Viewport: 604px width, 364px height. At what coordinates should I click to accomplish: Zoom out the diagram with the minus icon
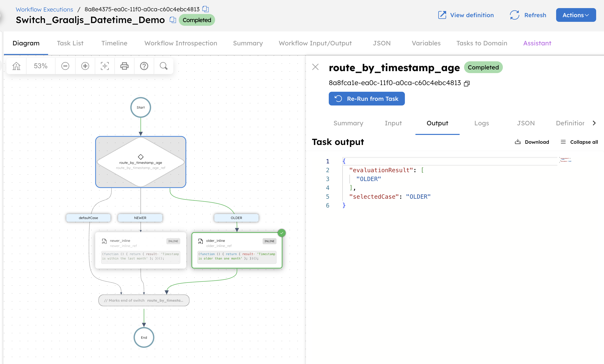click(65, 66)
